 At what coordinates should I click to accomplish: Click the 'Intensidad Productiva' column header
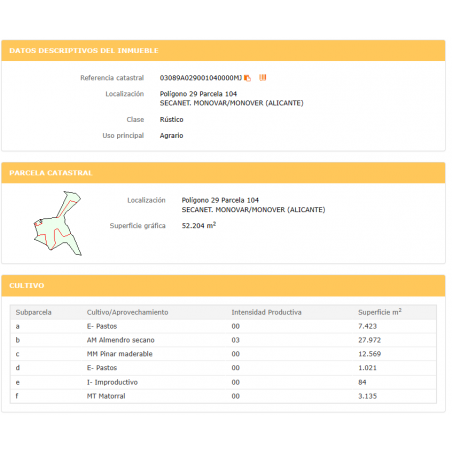click(x=266, y=312)
